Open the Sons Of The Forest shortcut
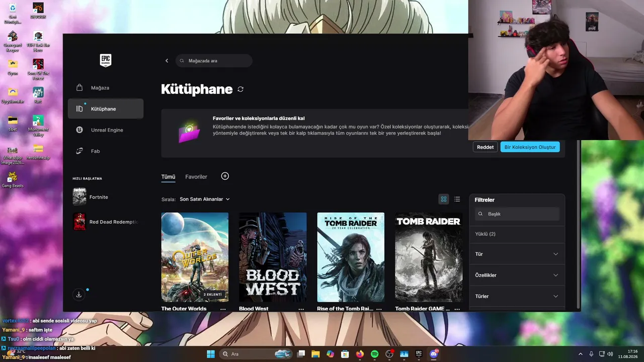 [x=38, y=69]
